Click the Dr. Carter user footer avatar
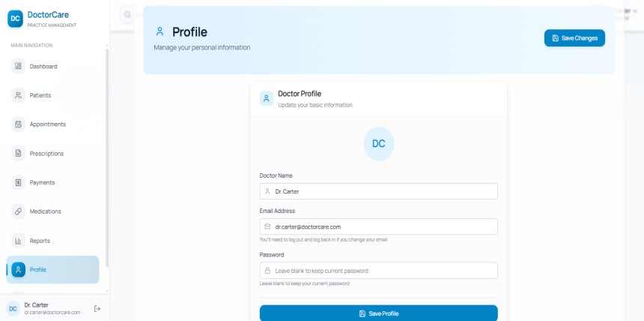644x321 pixels. 13,308
